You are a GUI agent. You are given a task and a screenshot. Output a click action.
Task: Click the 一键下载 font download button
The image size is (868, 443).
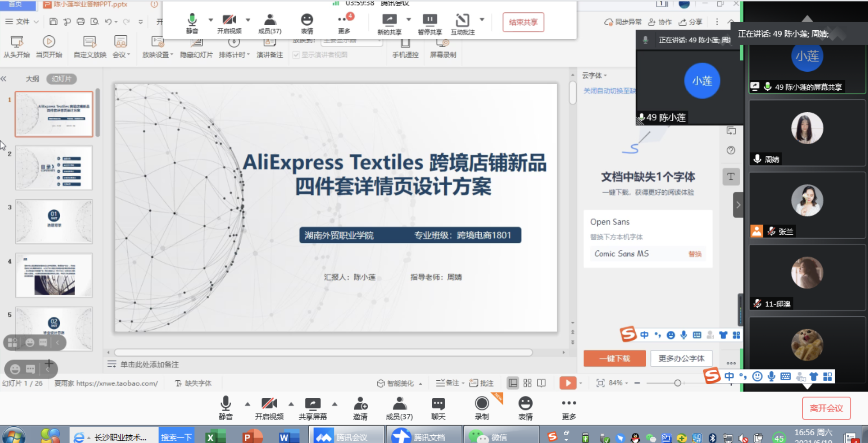(615, 358)
